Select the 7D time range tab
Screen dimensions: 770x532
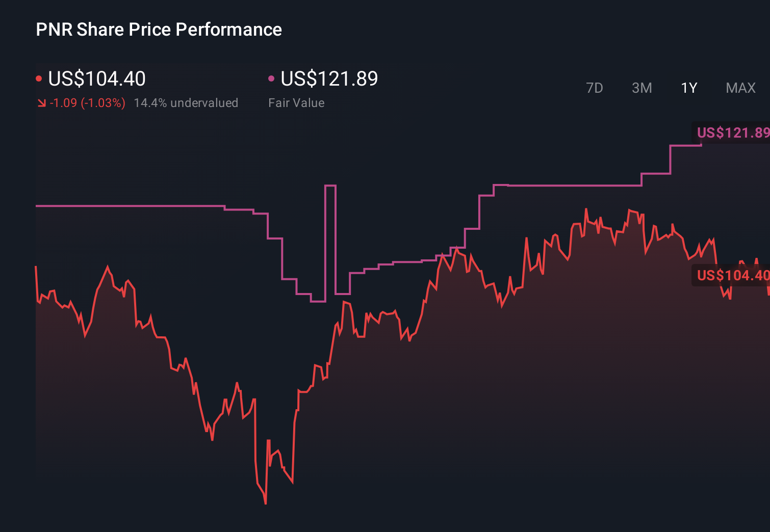coord(595,88)
